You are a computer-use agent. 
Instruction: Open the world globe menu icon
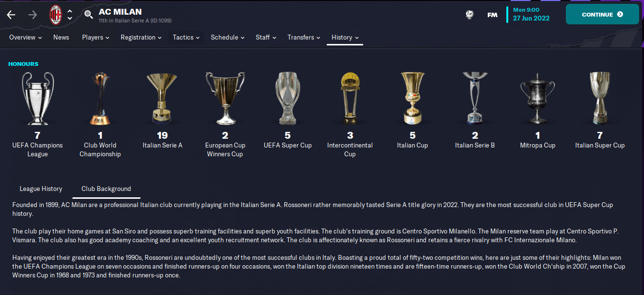click(469, 15)
